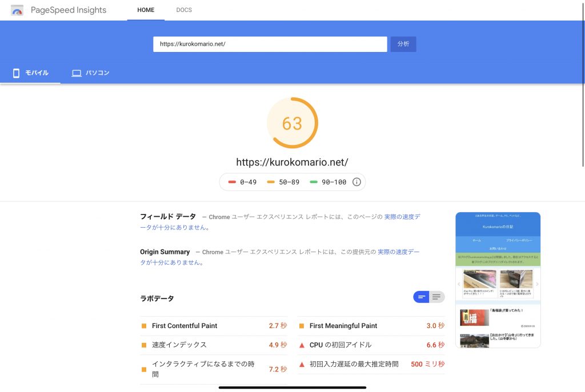585x392 pixels.
Task: Click the First Contentful Paint metric
Action: click(214, 326)
